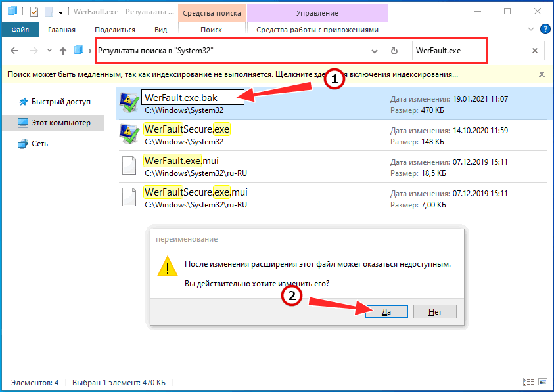Expand the ribbon with the chevron
Screen dimensions: 554x392
coord(531,29)
